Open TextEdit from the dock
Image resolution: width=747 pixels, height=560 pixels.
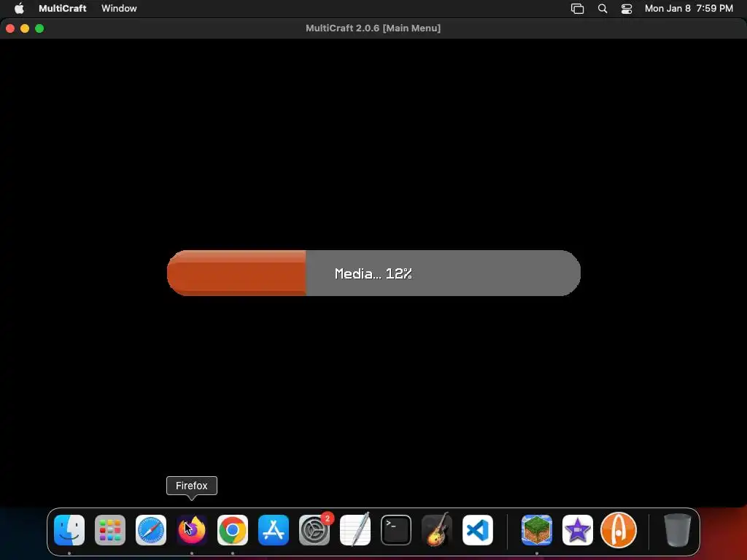point(355,530)
